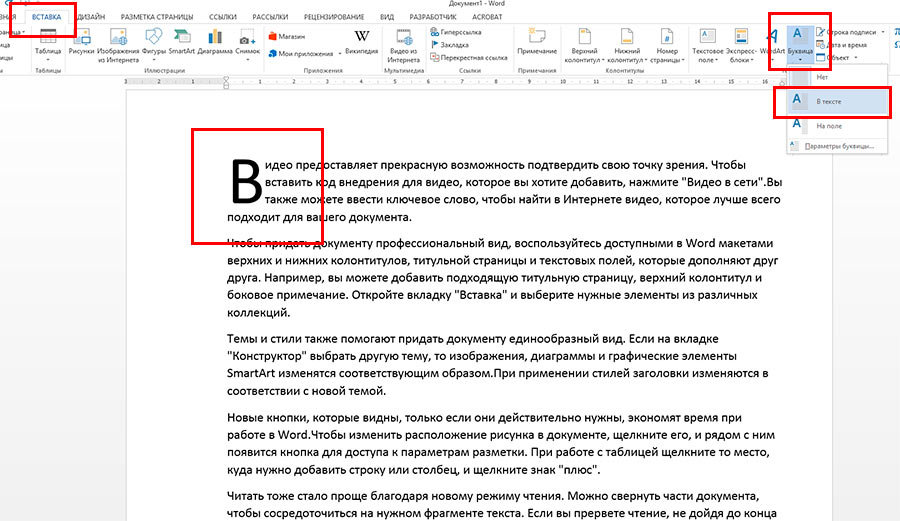Insert a chart with Диаграмма
This screenshot has height=521, width=900.
pos(215,42)
